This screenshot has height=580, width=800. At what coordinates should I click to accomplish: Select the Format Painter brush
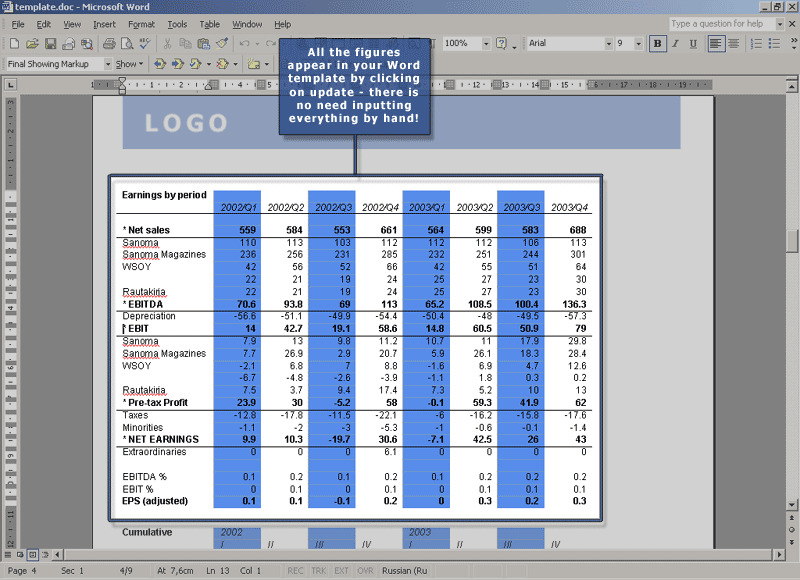click(x=221, y=44)
